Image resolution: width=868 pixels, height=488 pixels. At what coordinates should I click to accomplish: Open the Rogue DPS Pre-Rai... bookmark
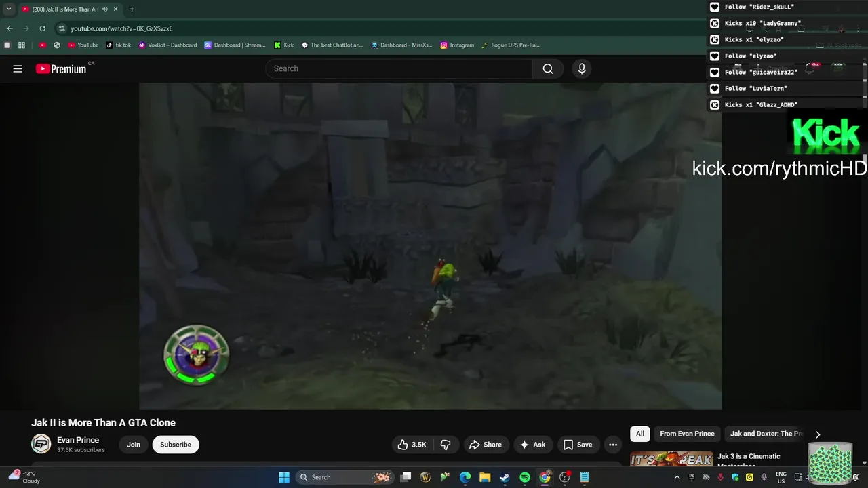coord(511,45)
